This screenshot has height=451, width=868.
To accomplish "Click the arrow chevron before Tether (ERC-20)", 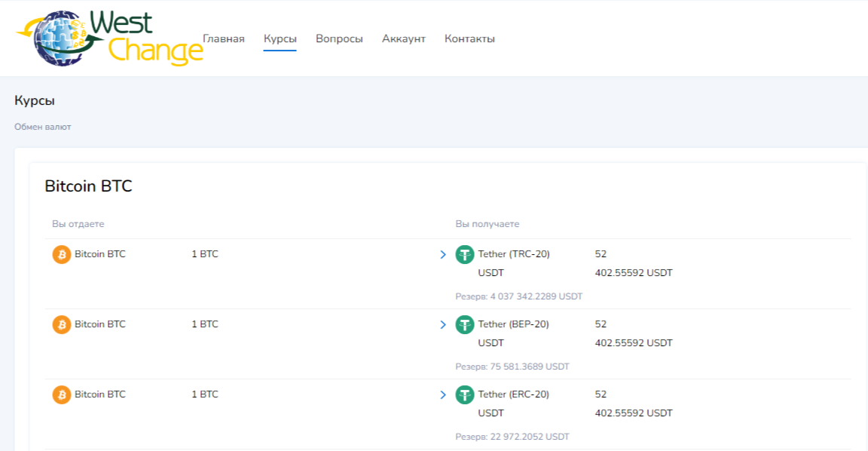I will [443, 394].
